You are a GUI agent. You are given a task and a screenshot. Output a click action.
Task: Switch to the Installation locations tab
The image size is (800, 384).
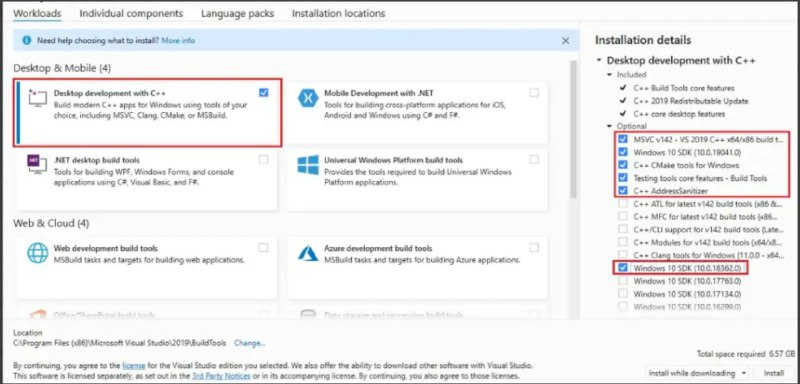[338, 13]
